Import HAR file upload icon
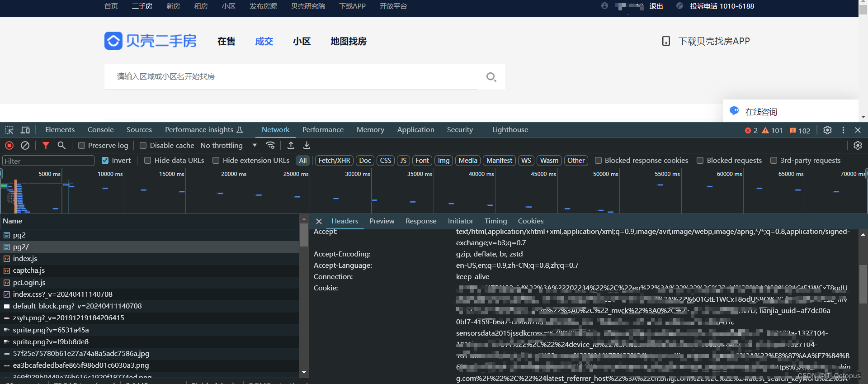This screenshot has width=868, height=384. [x=291, y=145]
